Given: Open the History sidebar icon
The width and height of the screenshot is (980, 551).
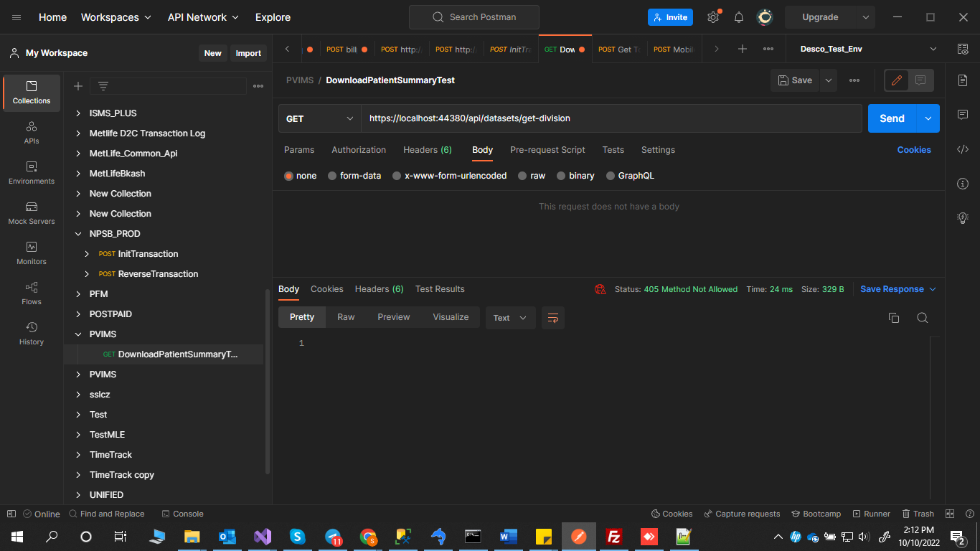Looking at the screenshot, I should click(x=32, y=333).
